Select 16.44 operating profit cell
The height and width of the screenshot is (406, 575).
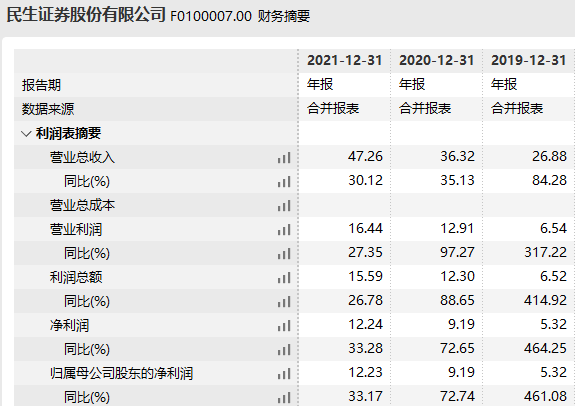click(x=365, y=228)
